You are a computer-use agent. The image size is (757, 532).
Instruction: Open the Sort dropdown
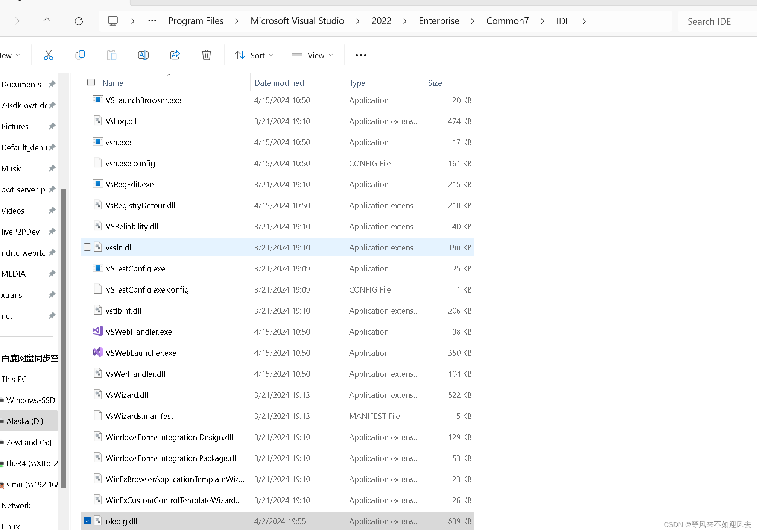[x=254, y=55]
